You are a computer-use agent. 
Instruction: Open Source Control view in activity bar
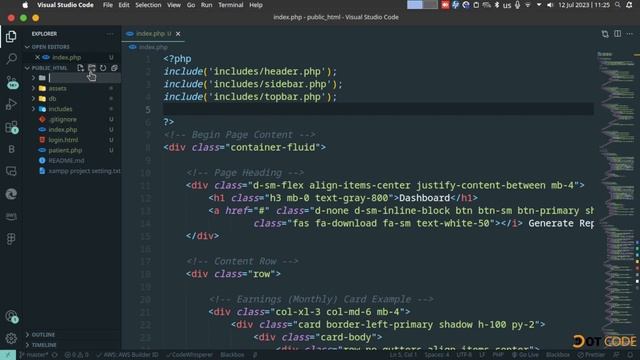point(11,82)
